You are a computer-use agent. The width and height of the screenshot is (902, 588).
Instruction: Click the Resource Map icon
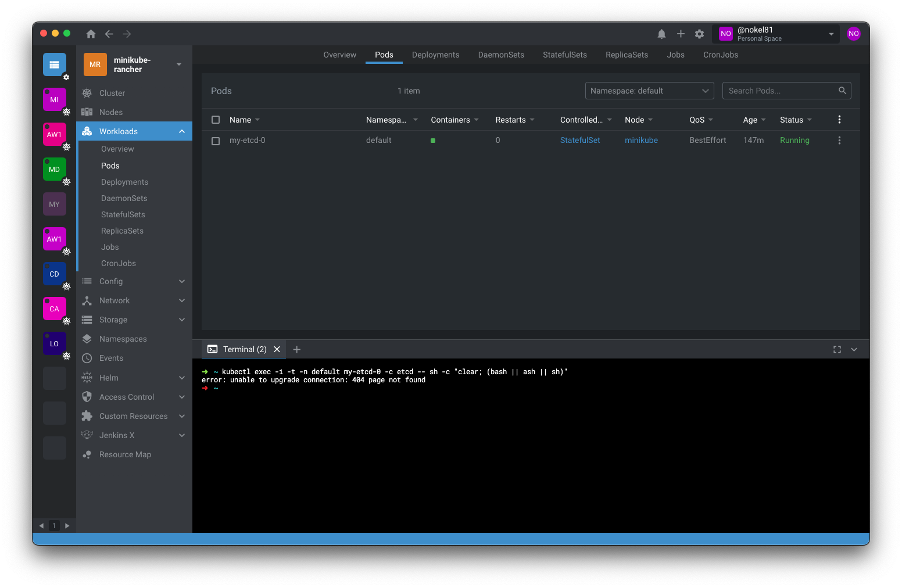[x=87, y=454]
